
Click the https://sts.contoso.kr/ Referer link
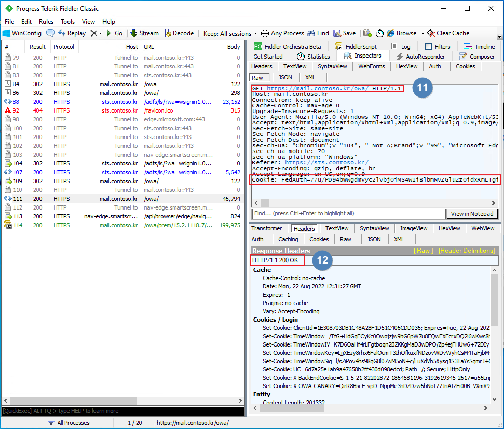326,162
